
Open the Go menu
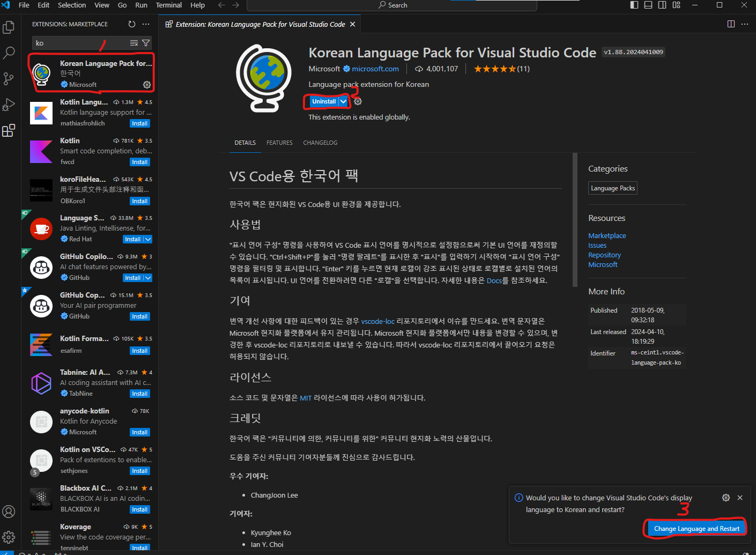tap(122, 5)
